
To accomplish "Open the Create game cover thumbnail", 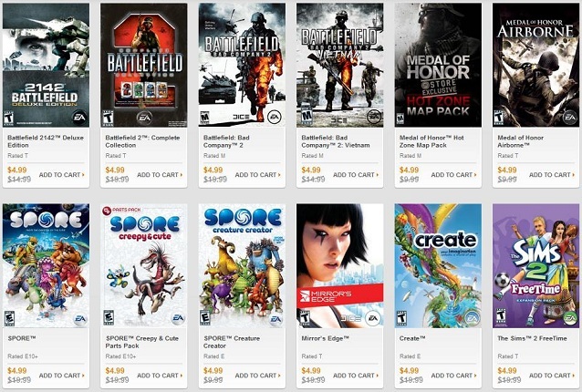I will click(438, 265).
